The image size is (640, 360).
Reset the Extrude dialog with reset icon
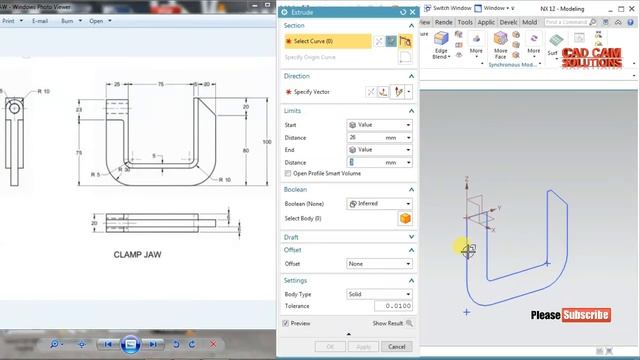tap(403, 12)
